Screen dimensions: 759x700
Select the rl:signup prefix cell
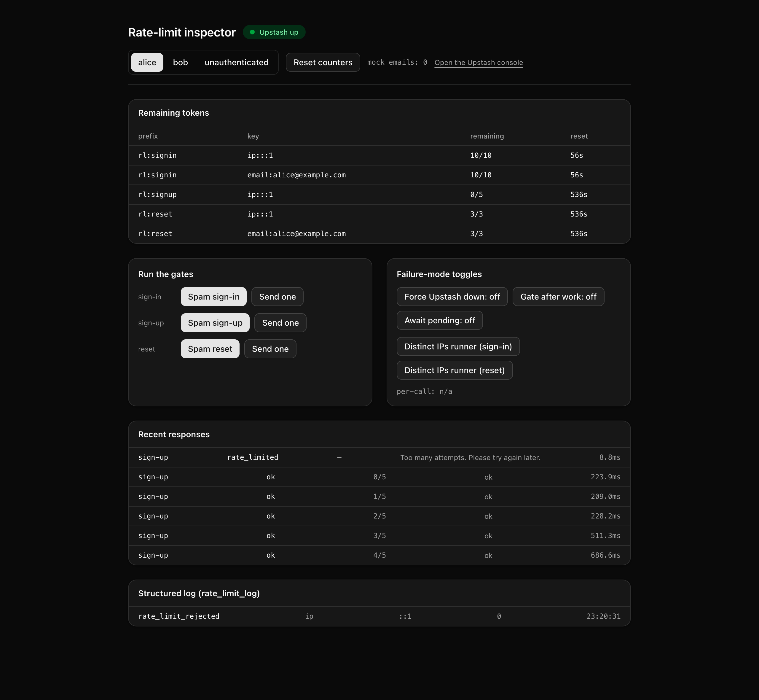coord(157,195)
